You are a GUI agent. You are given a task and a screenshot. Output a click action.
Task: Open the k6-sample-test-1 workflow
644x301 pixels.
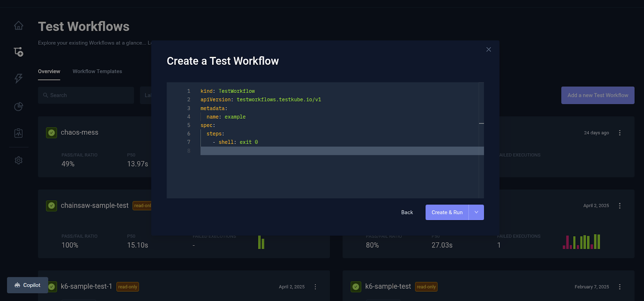click(x=86, y=287)
